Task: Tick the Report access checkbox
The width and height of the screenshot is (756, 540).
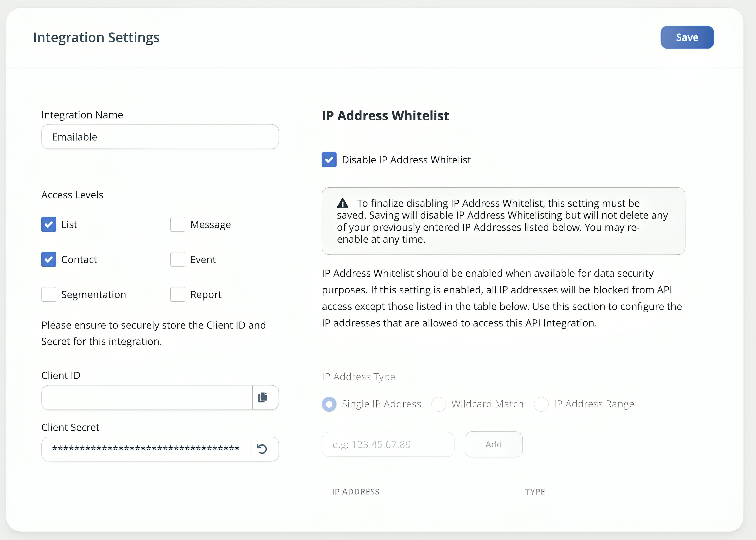Action: pyautogui.click(x=178, y=294)
